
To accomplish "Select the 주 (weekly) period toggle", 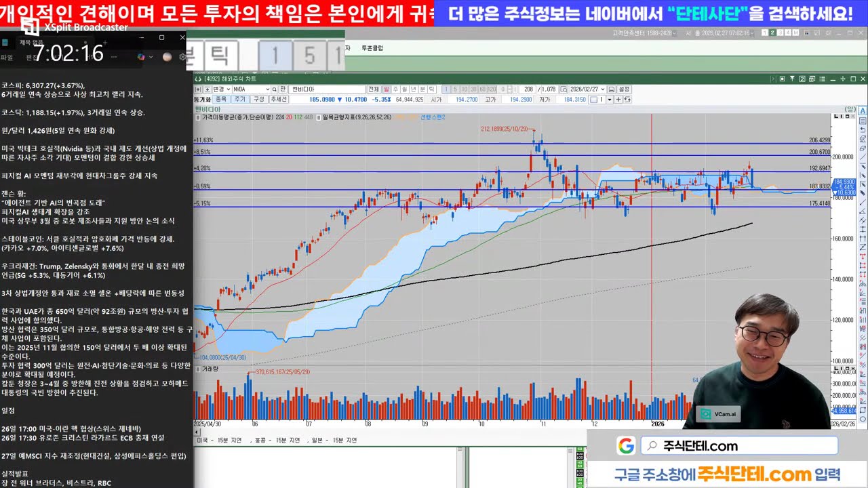I will (395, 89).
